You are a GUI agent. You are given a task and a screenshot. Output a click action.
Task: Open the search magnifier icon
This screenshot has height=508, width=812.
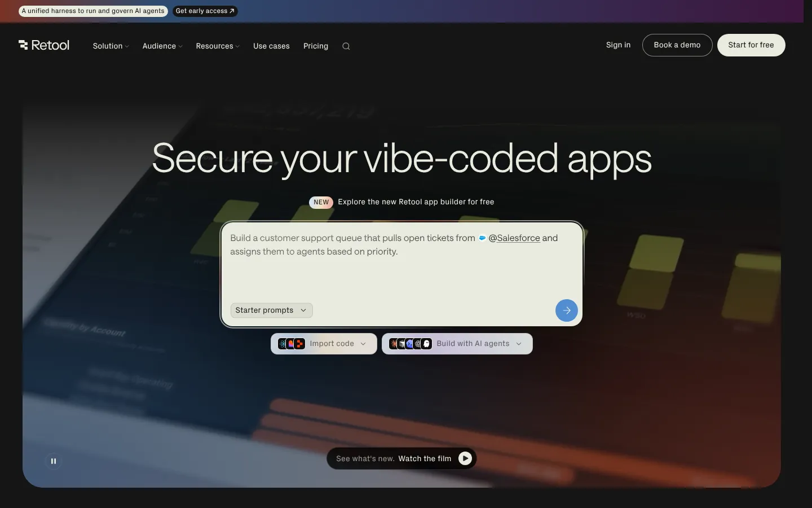(346, 46)
